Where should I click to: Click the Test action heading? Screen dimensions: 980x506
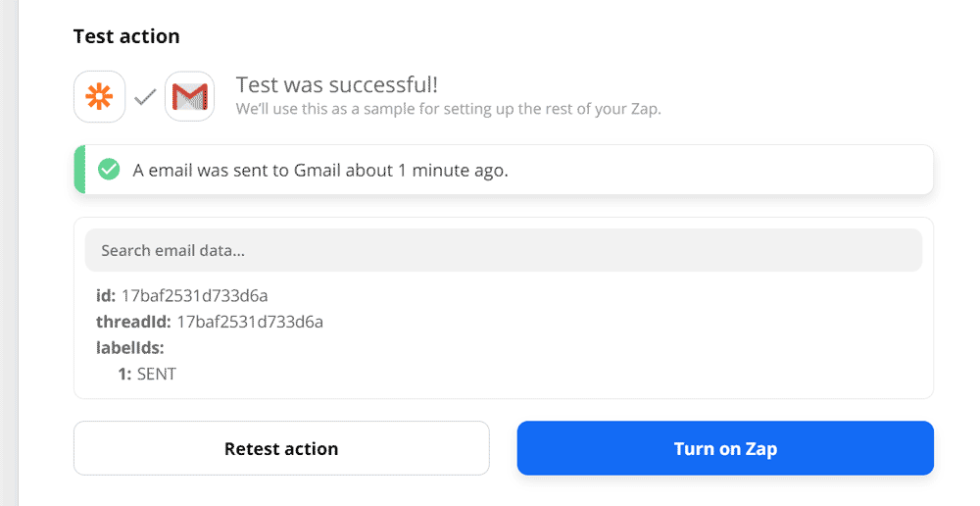pos(126,36)
